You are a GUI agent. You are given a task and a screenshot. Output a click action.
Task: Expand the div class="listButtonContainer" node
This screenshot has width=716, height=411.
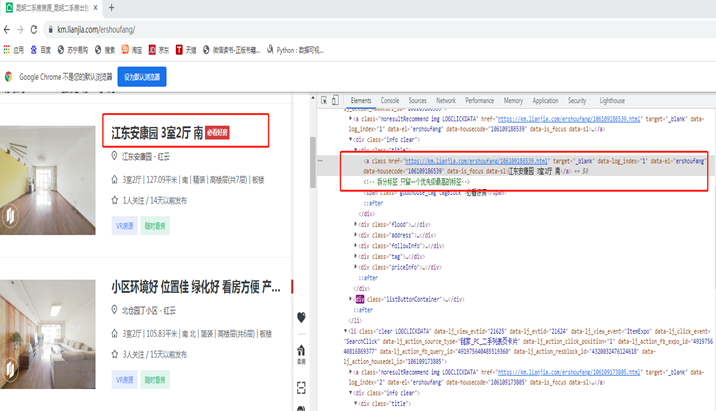point(351,299)
